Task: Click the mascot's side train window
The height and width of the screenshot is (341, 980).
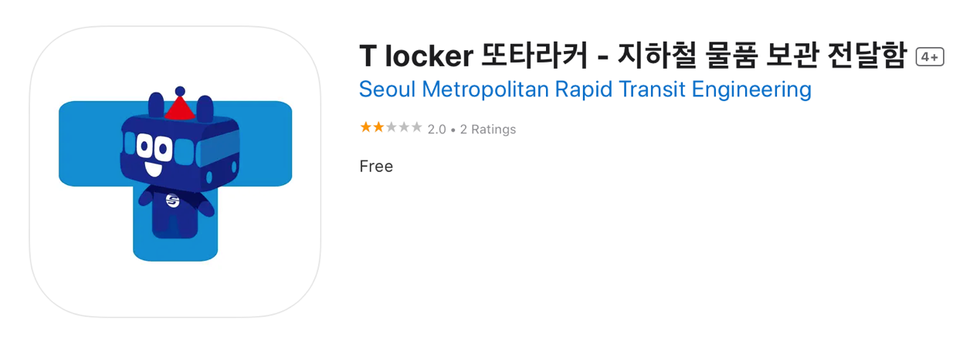Action: pos(219,150)
